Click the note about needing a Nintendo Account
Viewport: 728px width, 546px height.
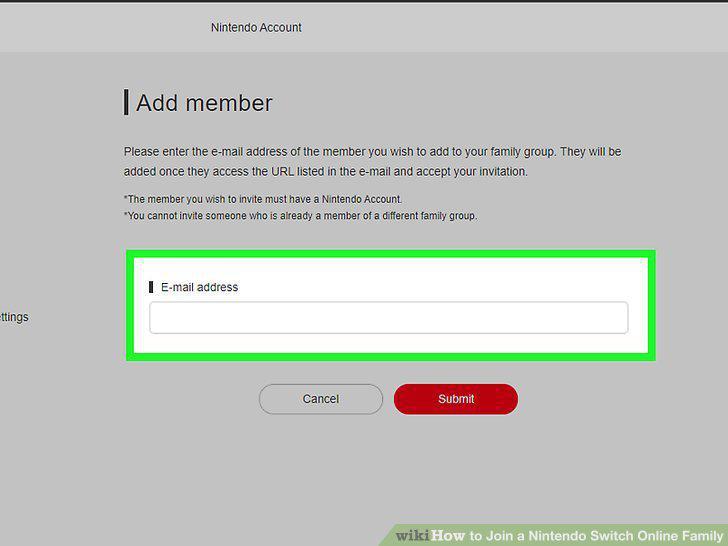click(263, 199)
